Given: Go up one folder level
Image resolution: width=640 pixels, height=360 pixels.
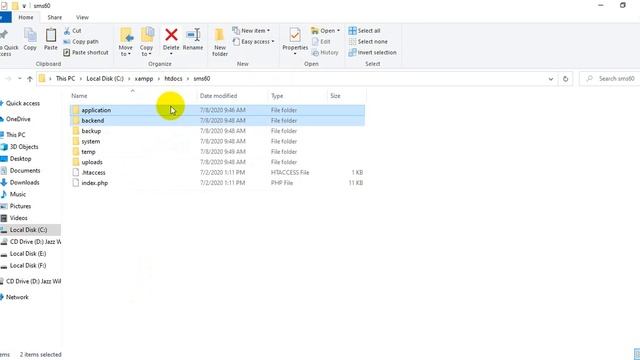Looking at the screenshot, I should coord(29,79).
